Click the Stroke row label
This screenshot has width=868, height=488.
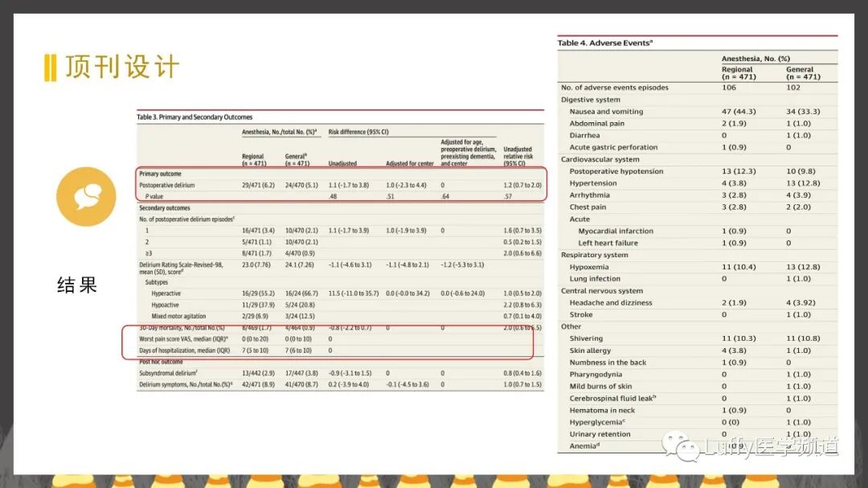[x=581, y=314]
